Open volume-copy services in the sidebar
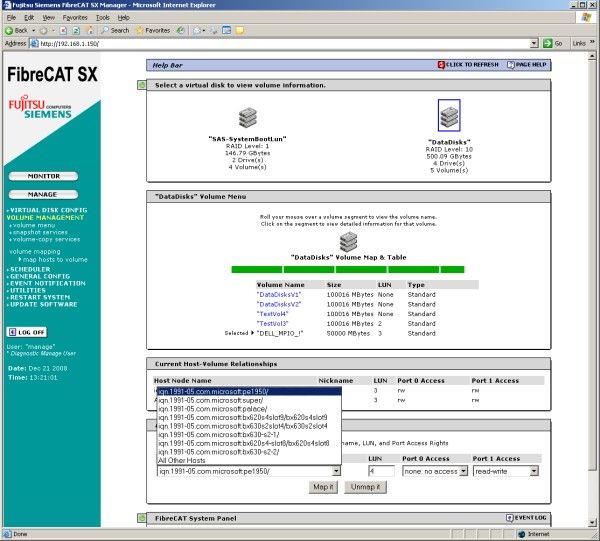 46,240
